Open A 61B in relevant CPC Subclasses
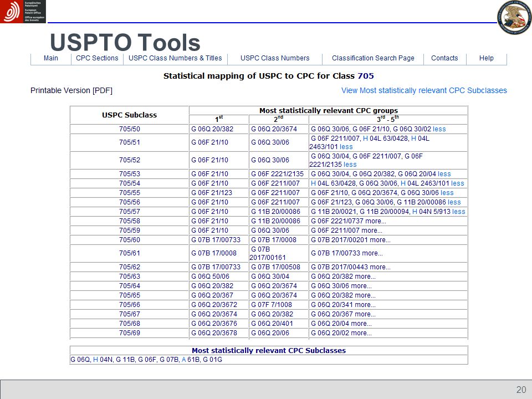 [190, 360]
